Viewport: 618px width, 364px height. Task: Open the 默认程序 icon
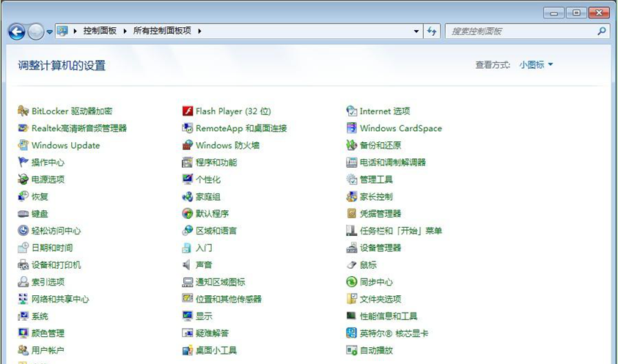coord(188,214)
